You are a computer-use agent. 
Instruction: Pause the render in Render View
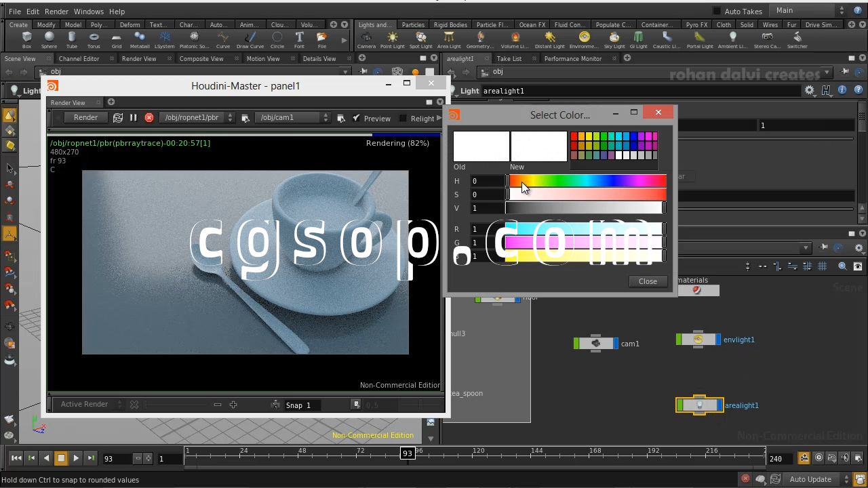pyautogui.click(x=134, y=118)
